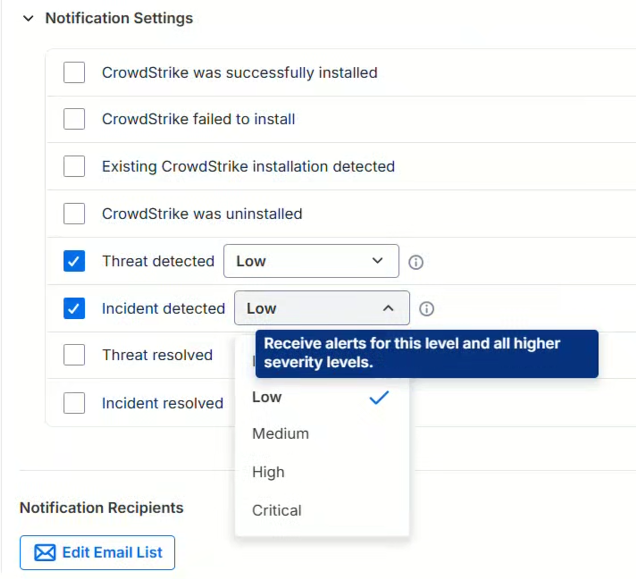Click 'CrowdStrike was uninstalled' label text
Image resolution: width=636 pixels, height=579 pixels.
click(202, 213)
